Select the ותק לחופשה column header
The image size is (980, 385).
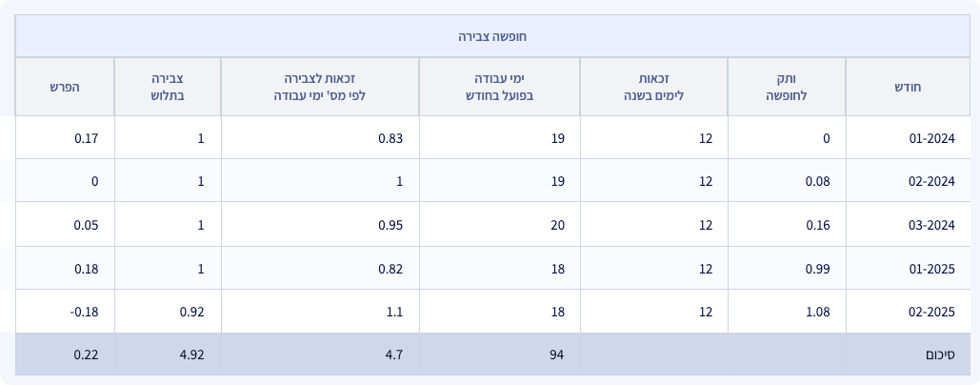coord(787,87)
